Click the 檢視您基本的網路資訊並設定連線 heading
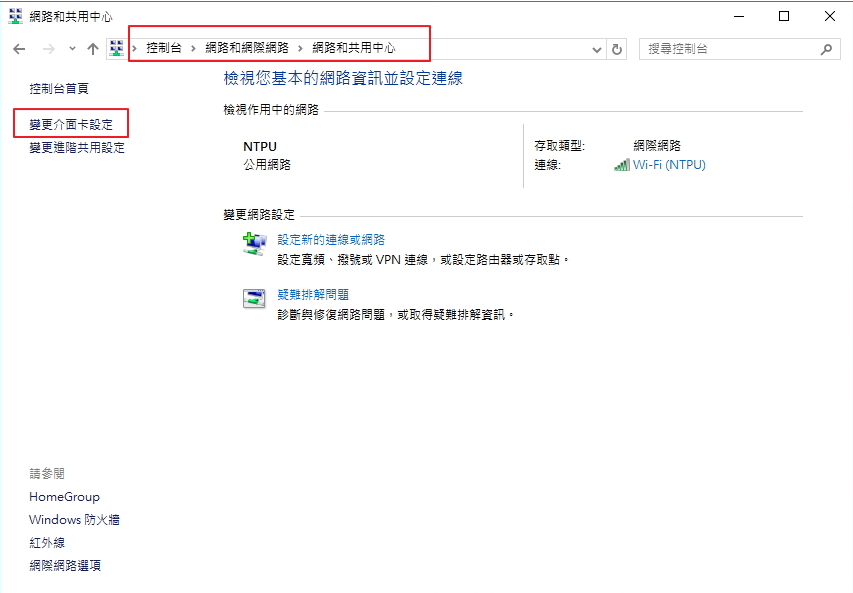 [x=343, y=78]
